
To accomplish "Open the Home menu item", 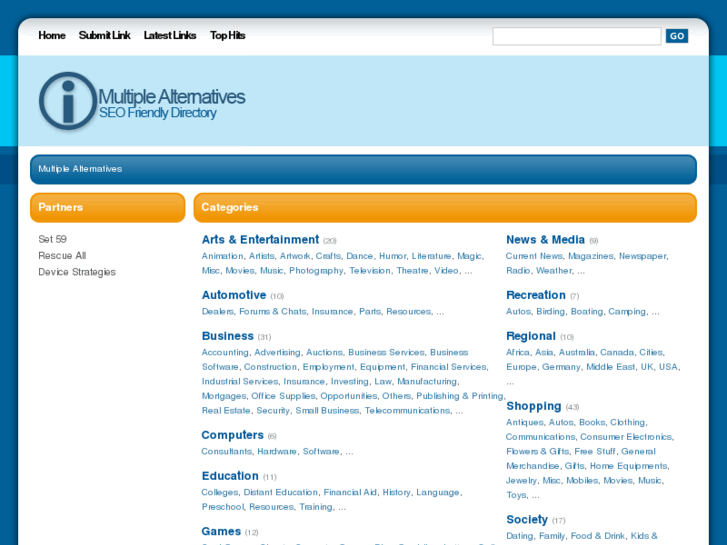I will point(52,35).
